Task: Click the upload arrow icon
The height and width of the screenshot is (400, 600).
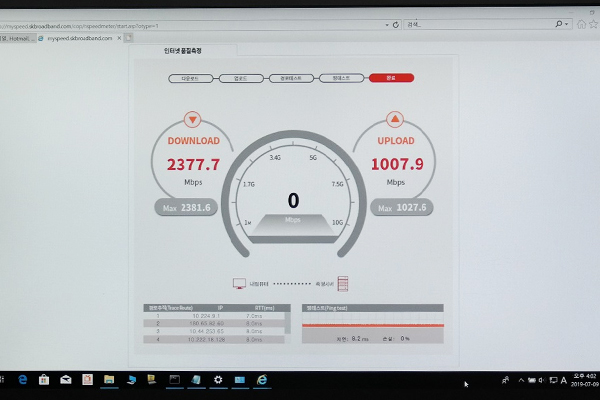Action: (x=395, y=119)
